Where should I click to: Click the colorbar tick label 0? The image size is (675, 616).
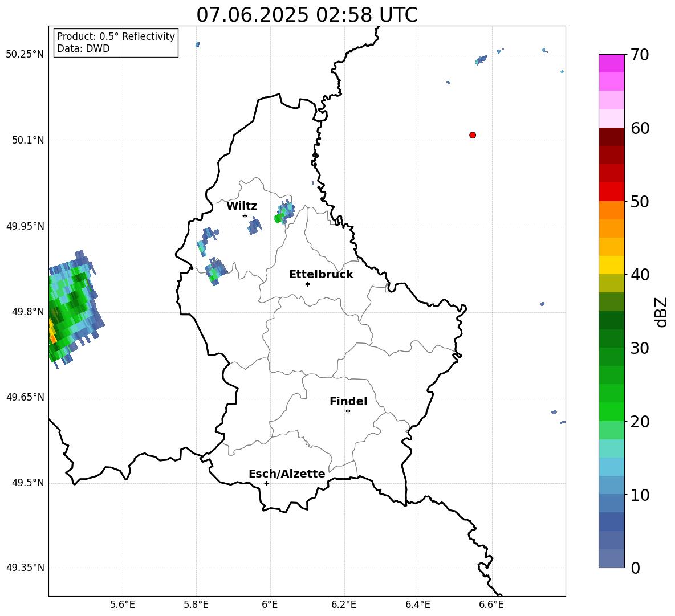pyautogui.click(x=635, y=568)
